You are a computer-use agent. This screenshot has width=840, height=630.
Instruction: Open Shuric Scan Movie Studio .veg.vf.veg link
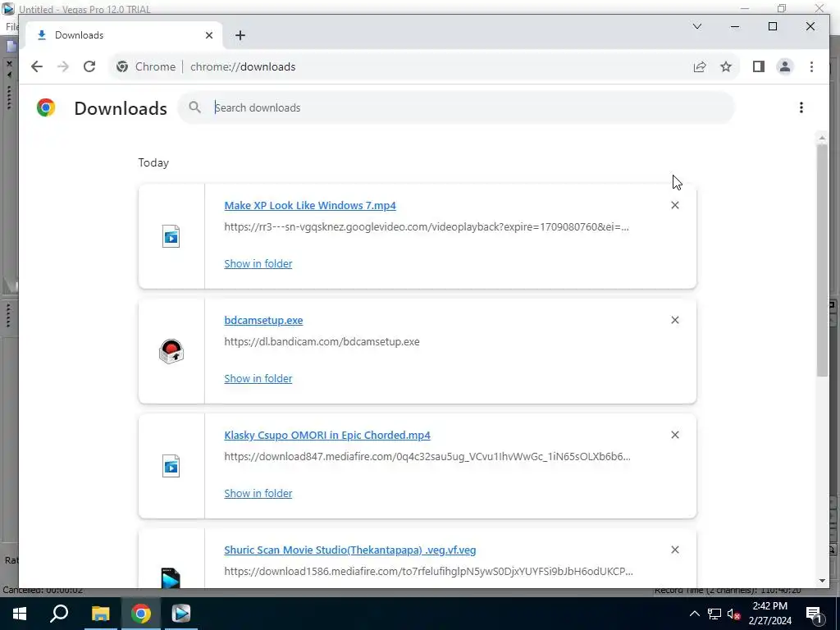click(349, 550)
